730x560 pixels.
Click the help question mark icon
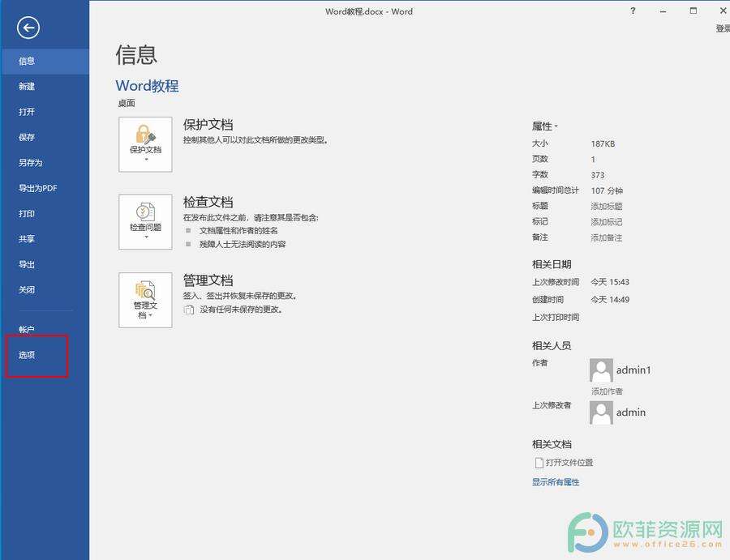[633, 11]
